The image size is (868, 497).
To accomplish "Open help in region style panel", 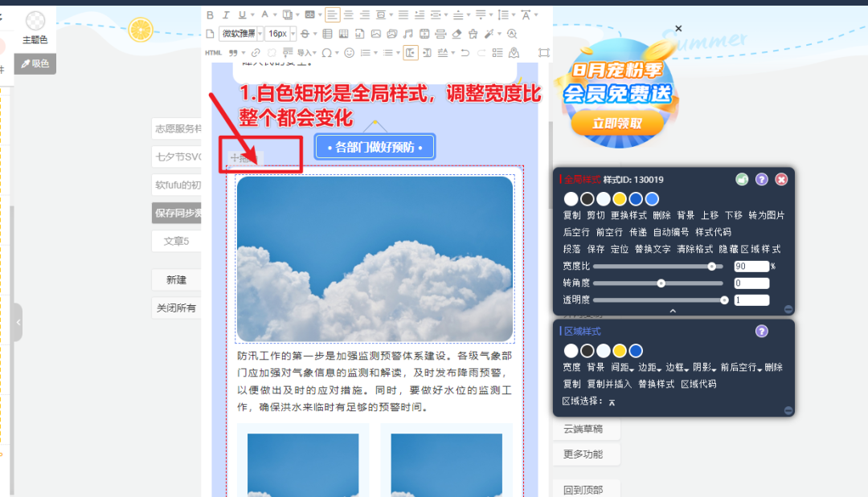I will pos(762,331).
